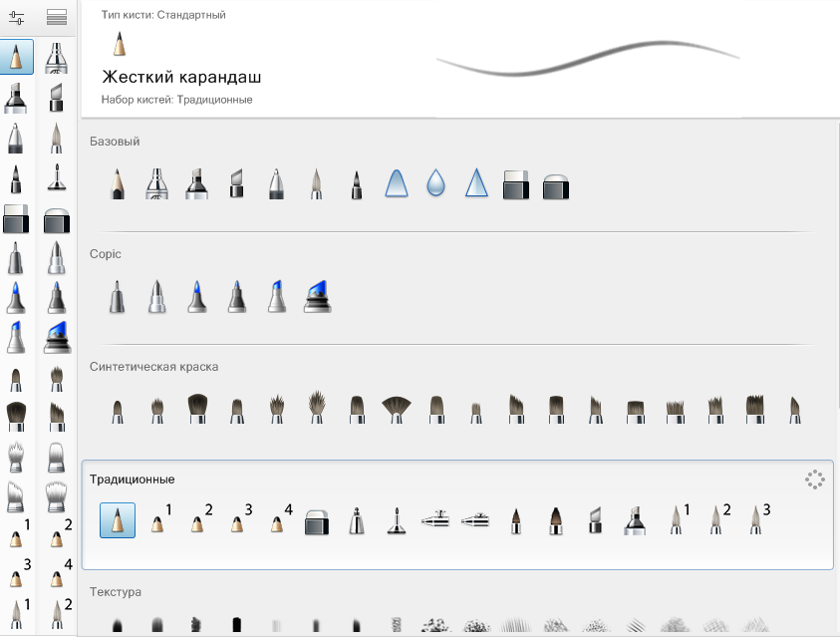Click the Базовый set title
840x637 pixels.
coord(115,142)
